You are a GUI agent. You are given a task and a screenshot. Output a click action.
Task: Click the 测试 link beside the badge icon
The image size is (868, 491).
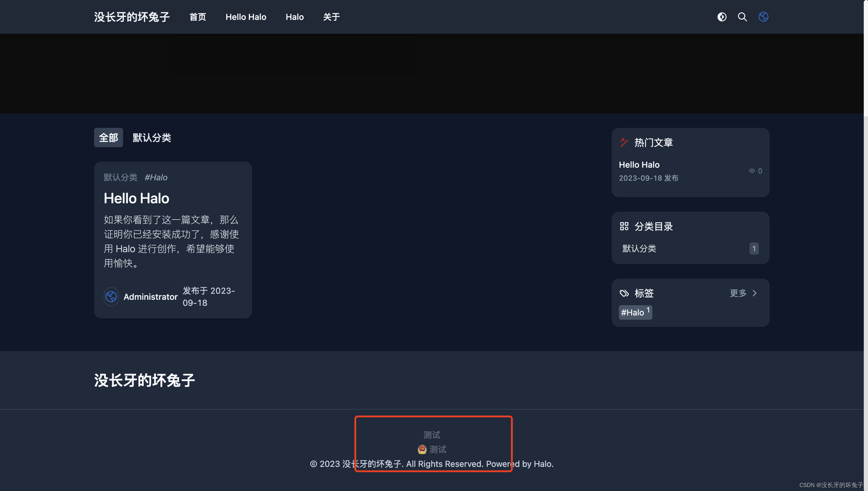point(438,449)
